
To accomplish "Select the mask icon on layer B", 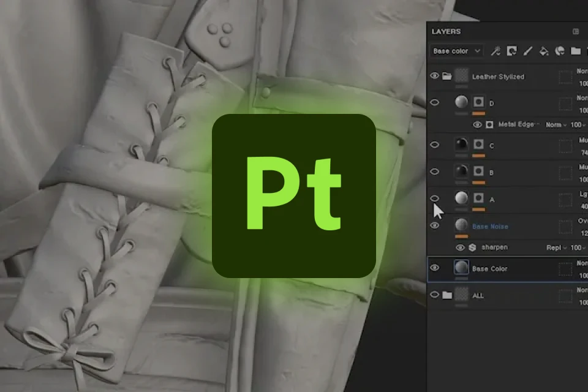I will click(x=478, y=171).
